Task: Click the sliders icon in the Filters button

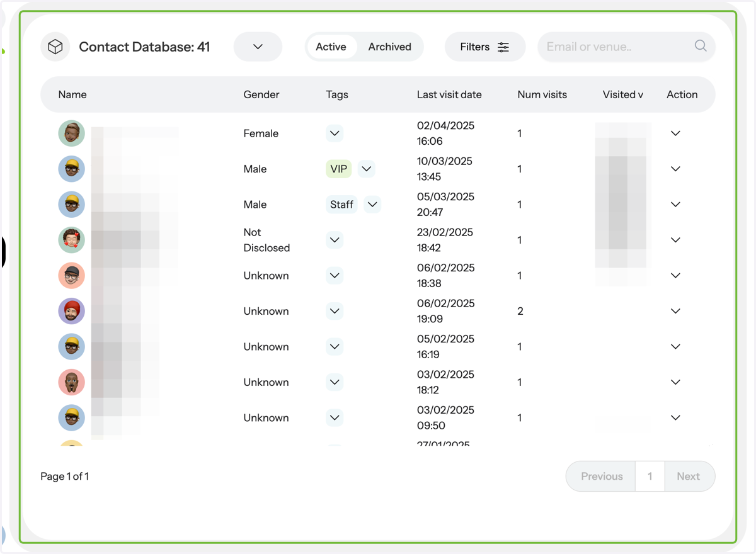Action: click(503, 47)
